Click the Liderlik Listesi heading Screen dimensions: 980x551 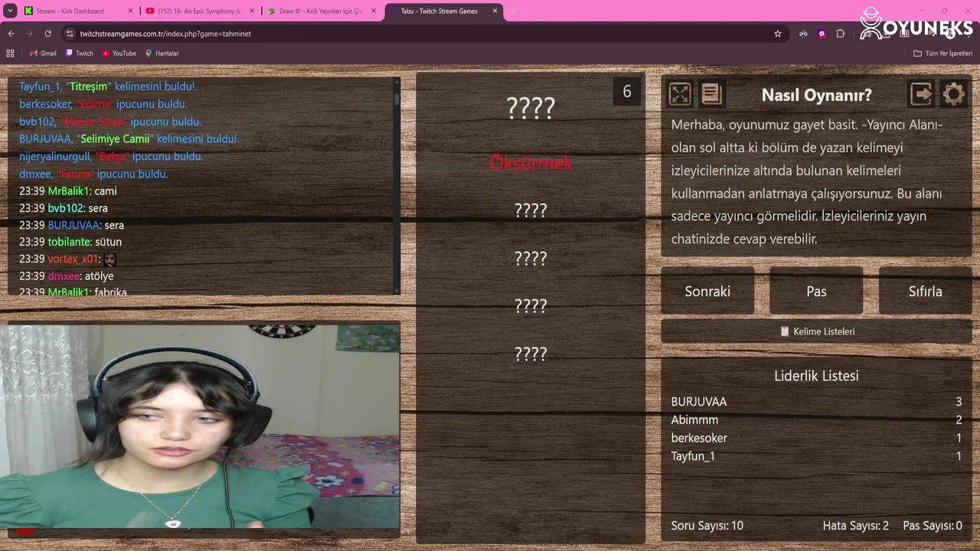pyautogui.click(x=816, y=376)
